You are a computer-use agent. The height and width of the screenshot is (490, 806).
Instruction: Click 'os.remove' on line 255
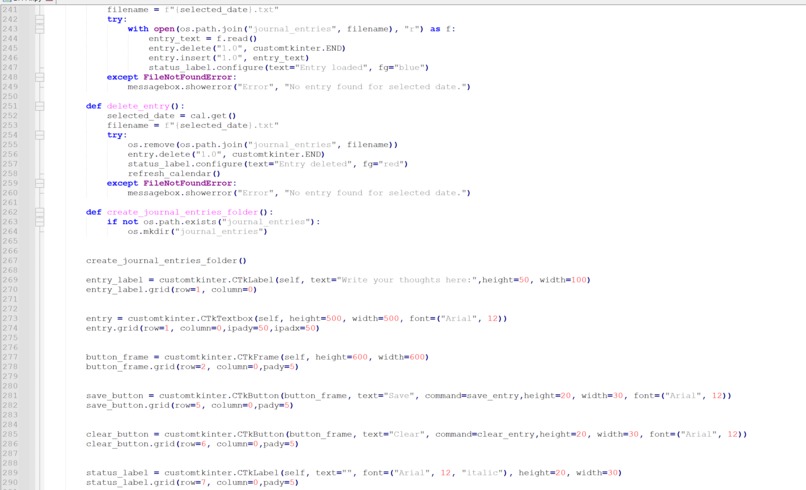click(x=151, y=145)
